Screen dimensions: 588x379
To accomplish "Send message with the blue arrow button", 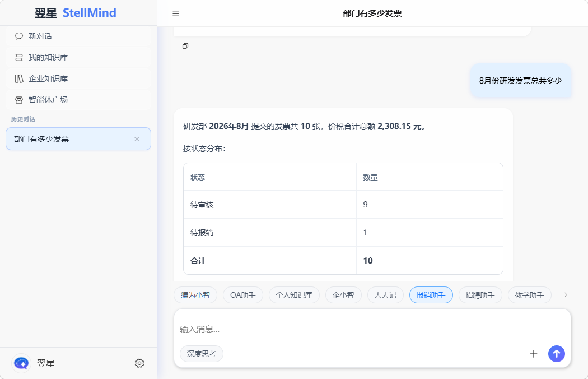I will point(557,354).
